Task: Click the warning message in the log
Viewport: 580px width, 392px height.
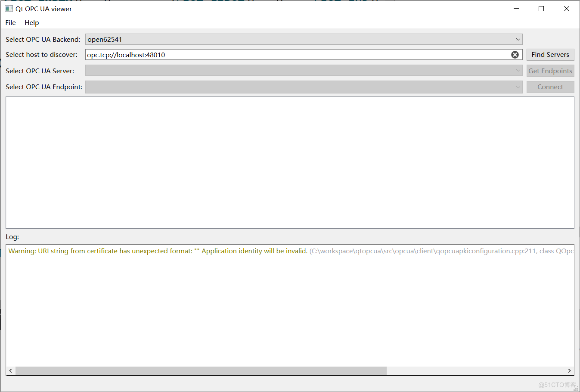Action: [291, 251]
